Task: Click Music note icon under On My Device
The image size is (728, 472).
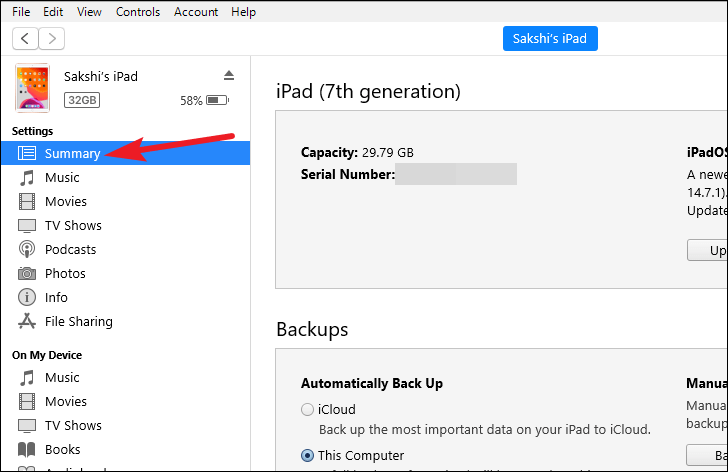Action: (26, 377)
